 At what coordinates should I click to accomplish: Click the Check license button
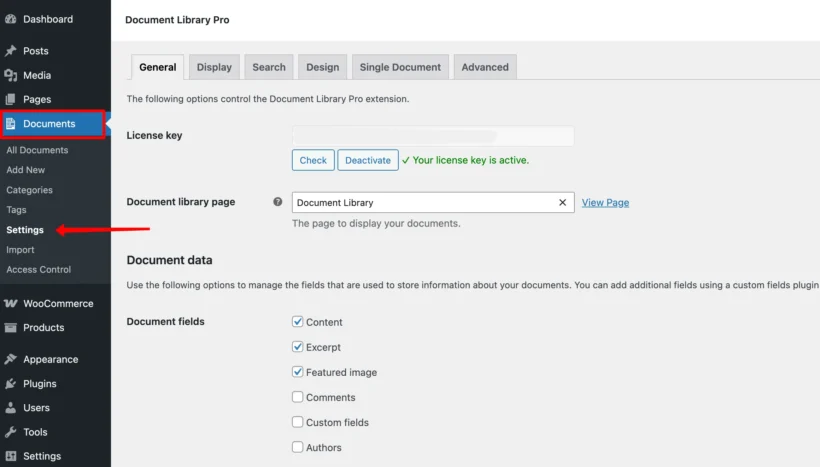(313, 160)
